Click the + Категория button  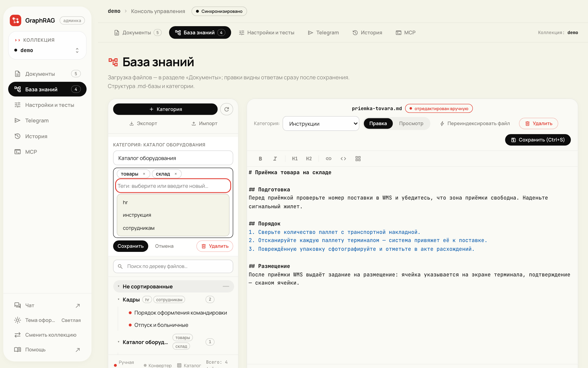(x=165, y=109)
